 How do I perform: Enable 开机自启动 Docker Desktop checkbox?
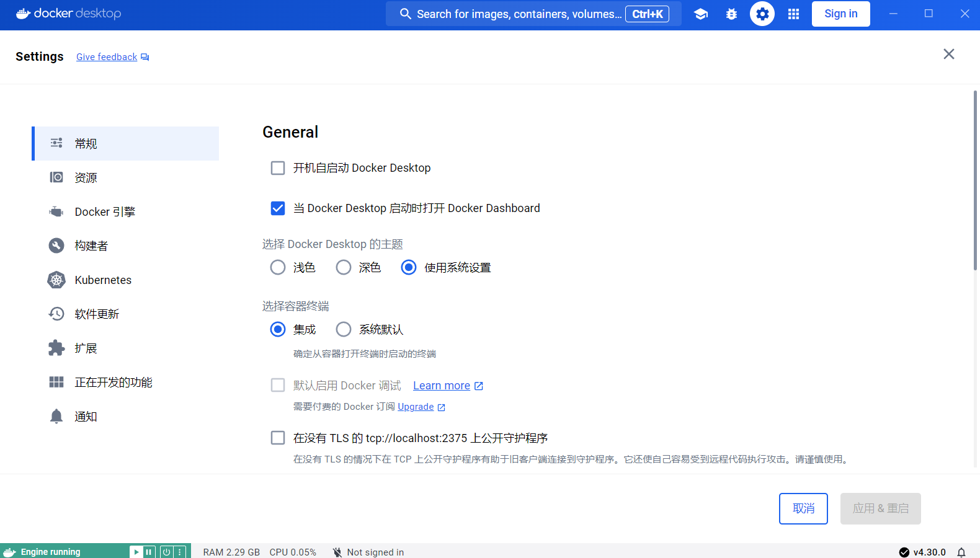278,168
